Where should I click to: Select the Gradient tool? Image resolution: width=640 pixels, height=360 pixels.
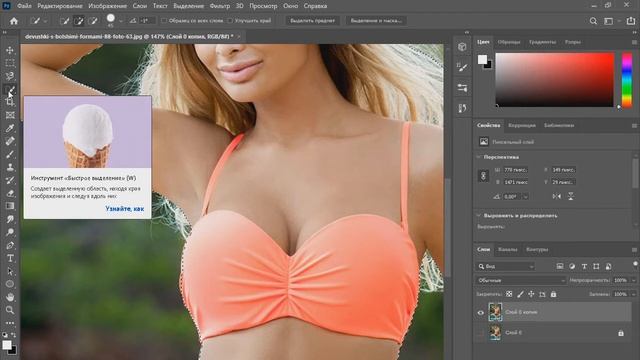point(10,206)
